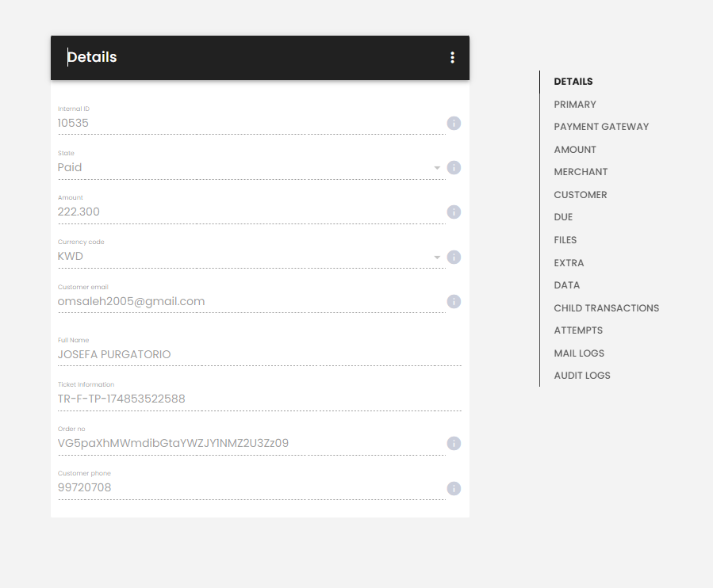Click the info icon for Order no
Screen dimensions: 713x588
[454, 443]
